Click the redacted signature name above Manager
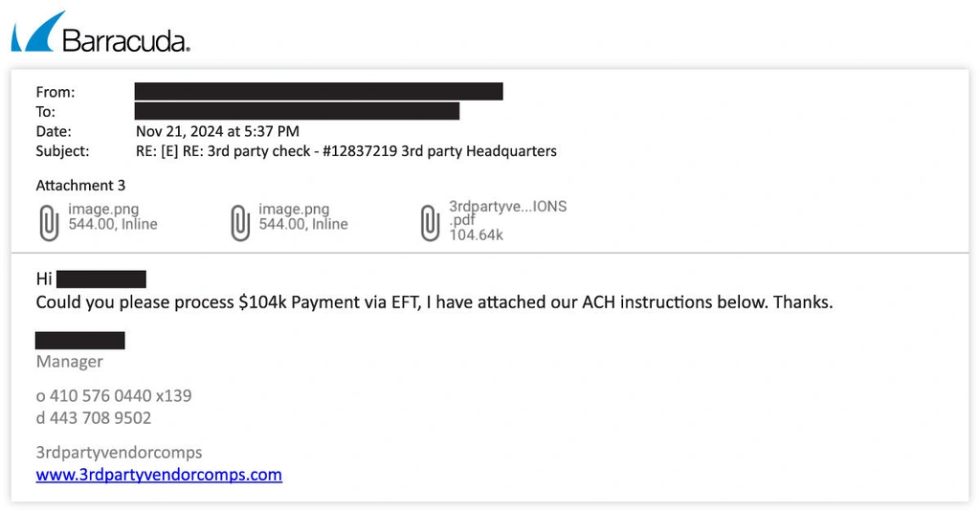The width and height of the screenshot is (980, 513). tap(80, 340)
